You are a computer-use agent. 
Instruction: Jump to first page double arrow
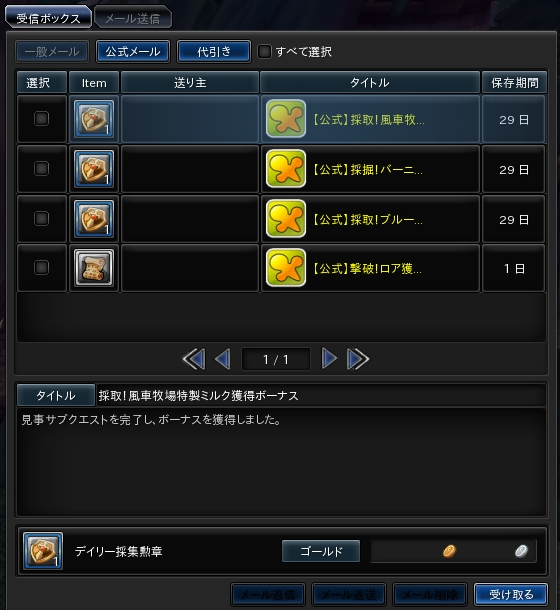pyautogui.click(x=194, y=359)
